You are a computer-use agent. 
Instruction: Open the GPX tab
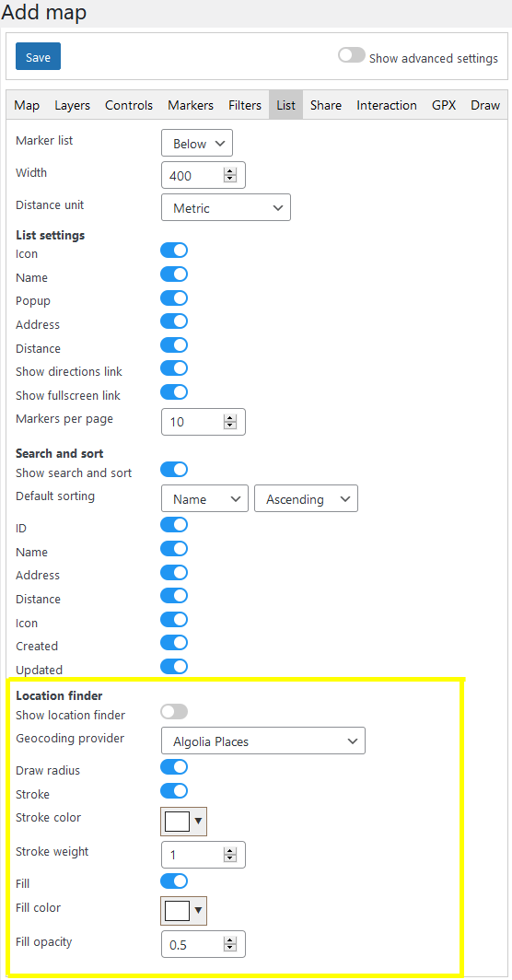click(444, 105)
